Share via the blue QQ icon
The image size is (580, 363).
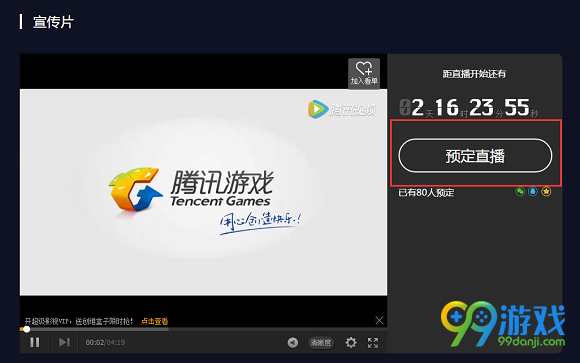click(533, 191)
